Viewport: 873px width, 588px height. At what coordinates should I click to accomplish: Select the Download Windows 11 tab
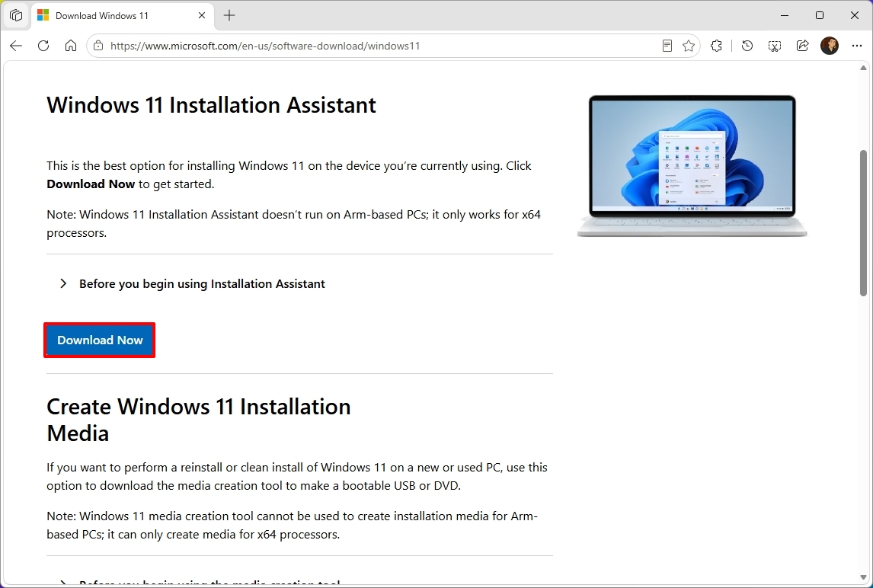[x=122, y=15]
